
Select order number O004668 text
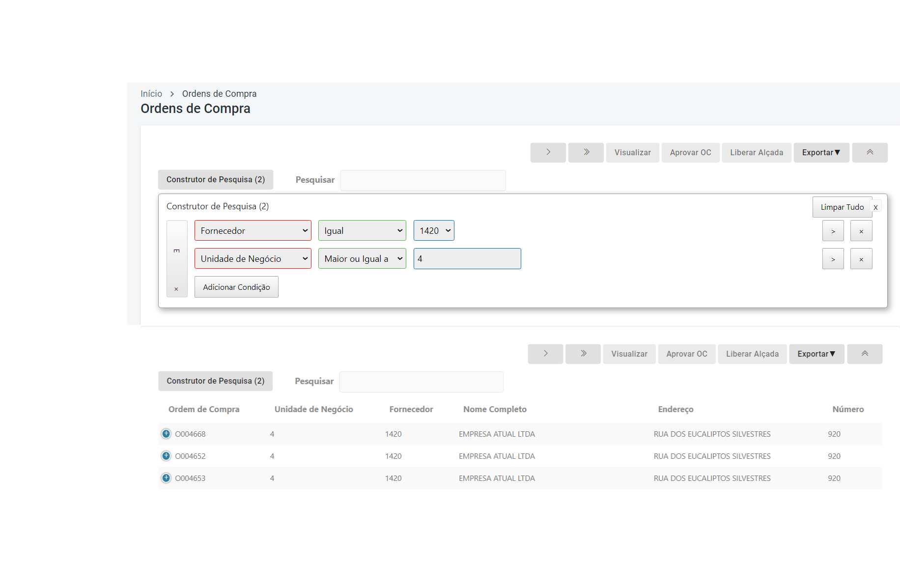(x=190, y=434)
